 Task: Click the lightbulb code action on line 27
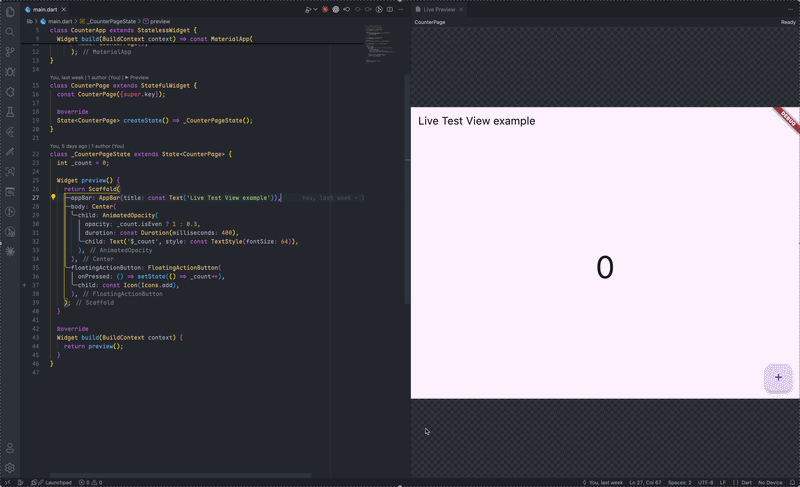[x=53, y=197]
